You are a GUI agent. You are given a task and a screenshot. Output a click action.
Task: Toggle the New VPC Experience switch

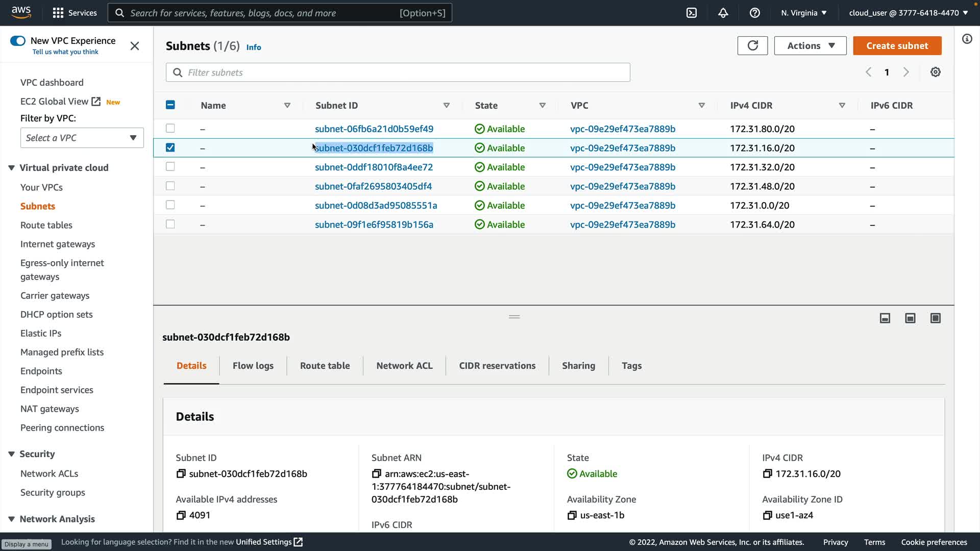click(x=18, y=41)
